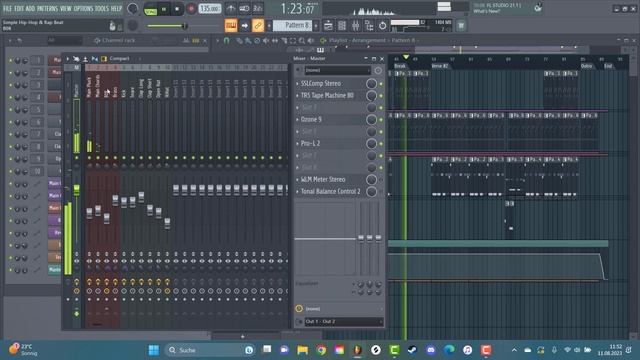Screen dimensions: 640x360
Task: Expand the Pro-L 2 slot arrow
Action: tap(298, 144)
